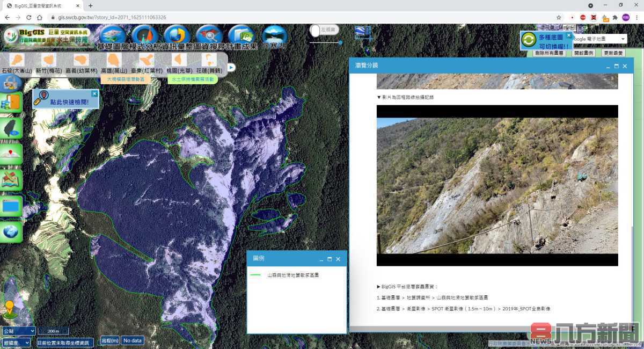Click the lock/print tool in left sidebar
Viewport: 644px width, 349px height.
pos(11,83)
